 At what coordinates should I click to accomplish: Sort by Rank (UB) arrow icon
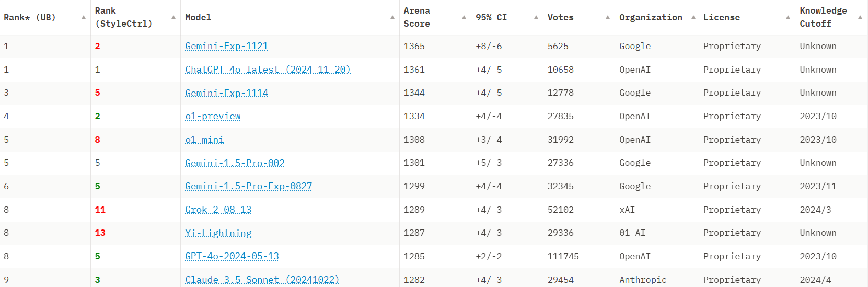pyautogui.click(x=84, y=17)
